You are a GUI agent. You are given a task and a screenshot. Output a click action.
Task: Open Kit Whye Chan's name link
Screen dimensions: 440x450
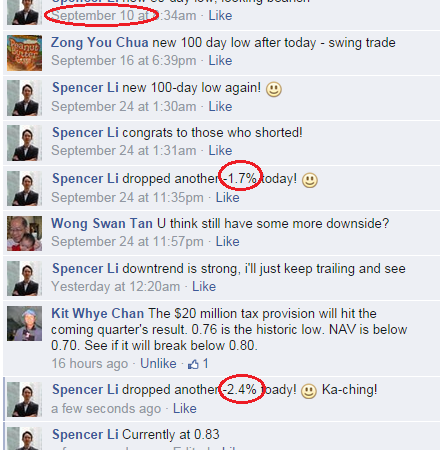click(x=97, y=313)
